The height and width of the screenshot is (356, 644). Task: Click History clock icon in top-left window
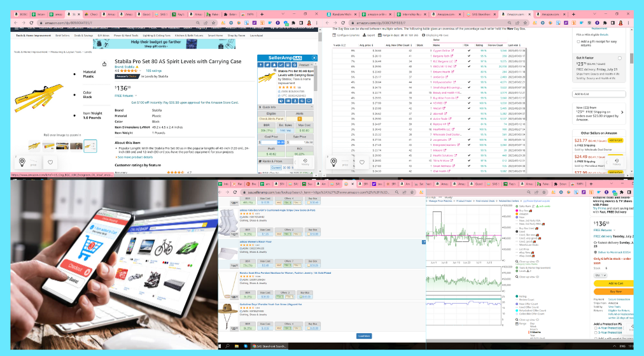pos(305,162)
